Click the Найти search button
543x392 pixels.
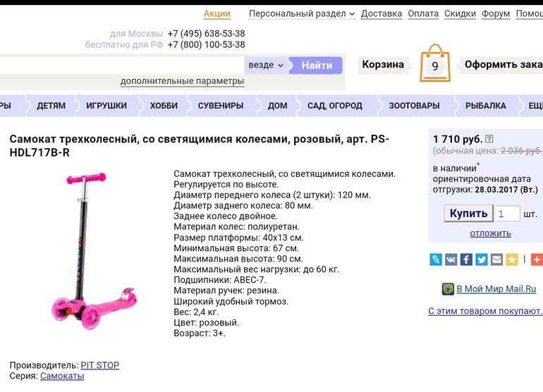(317, 65)
